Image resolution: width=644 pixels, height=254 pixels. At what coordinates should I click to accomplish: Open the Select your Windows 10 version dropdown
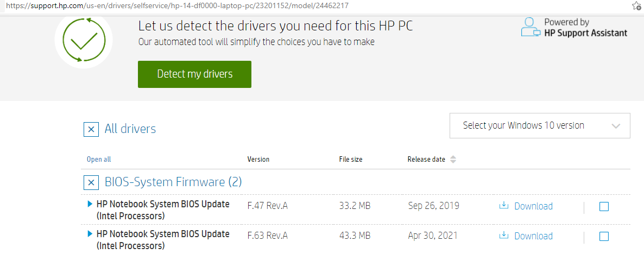[540, 126]
